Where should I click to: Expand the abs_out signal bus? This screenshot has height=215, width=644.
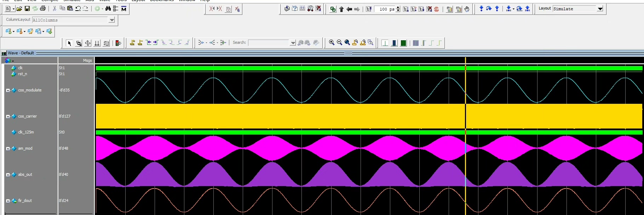(8, 175)
